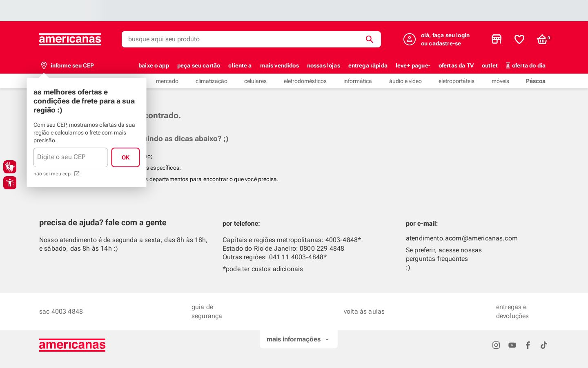Image resolution: width=588 pixels, height=368 pixels.
Task: Click the search magnifier icon
Action: point(370,39)
